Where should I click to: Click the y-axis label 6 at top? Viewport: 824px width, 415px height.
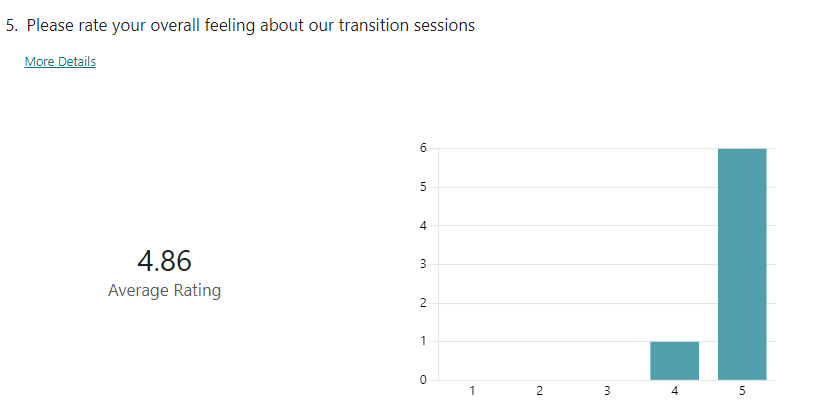pyautogui.click(x=423, y=148)
